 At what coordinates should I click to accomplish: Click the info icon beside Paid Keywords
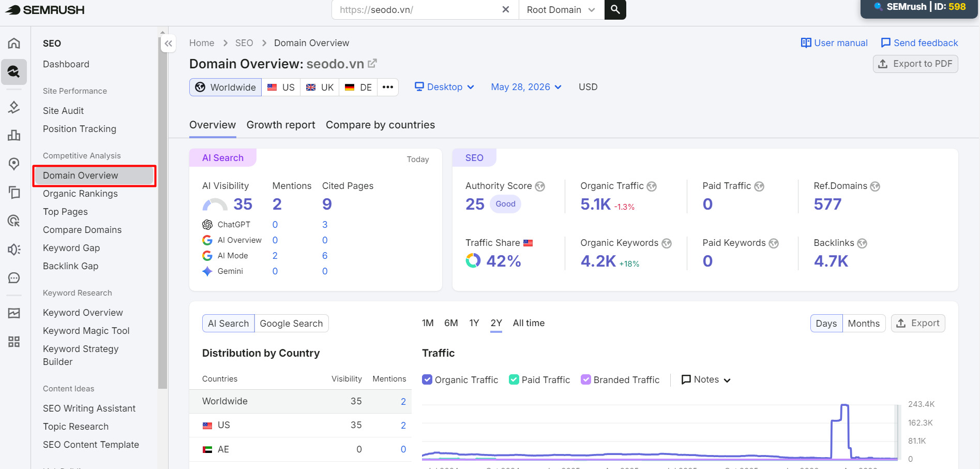[x=774, y=243]
